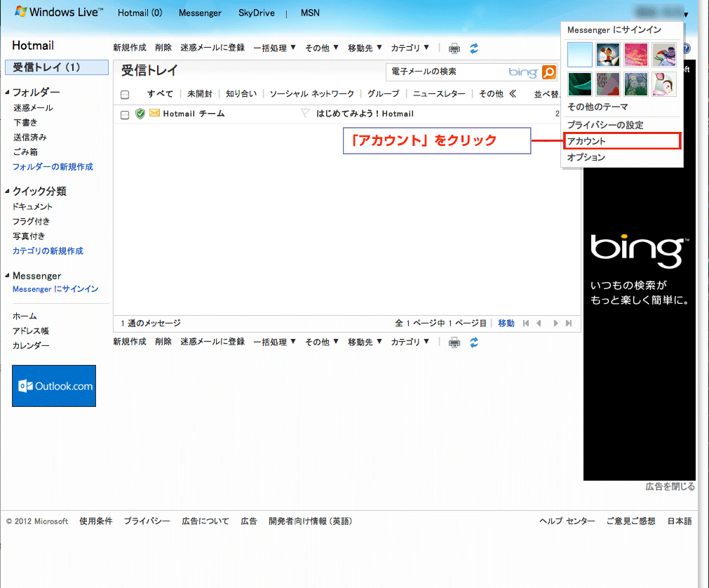This screenshot has height=588, width=709.
Task: Go to last page arrow icon
Action: click(x=569, y=323)
